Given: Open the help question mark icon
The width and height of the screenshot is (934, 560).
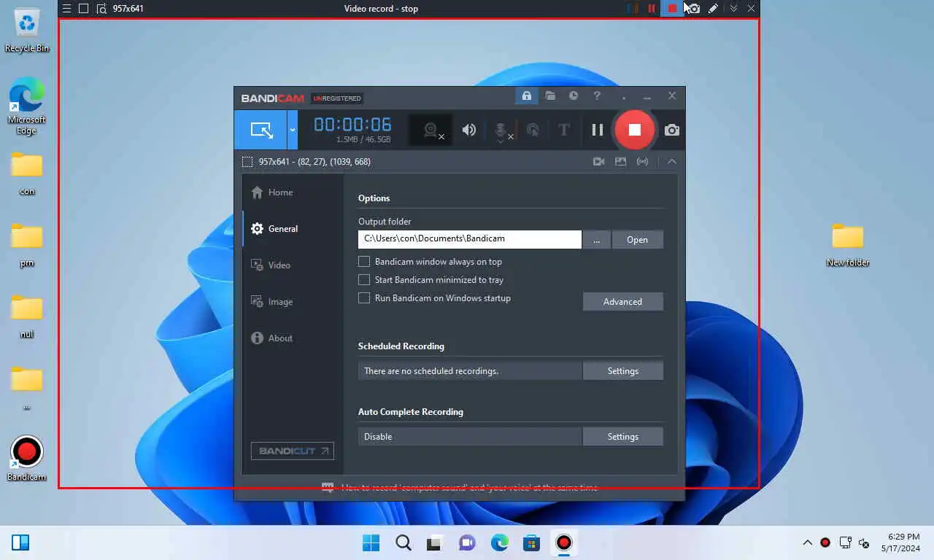Looking at the screenshot, I should (x=597, y=96).
